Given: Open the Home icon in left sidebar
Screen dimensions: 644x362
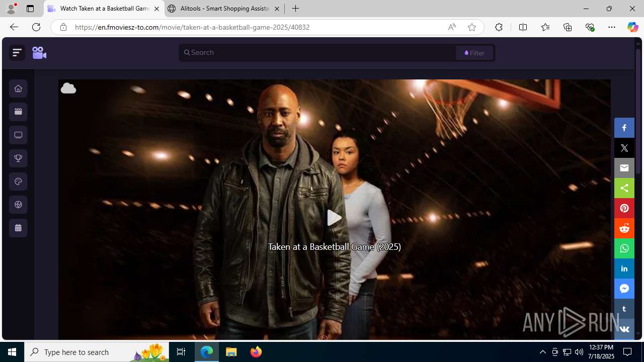Looking at the screenshot, I should [18, 88].
